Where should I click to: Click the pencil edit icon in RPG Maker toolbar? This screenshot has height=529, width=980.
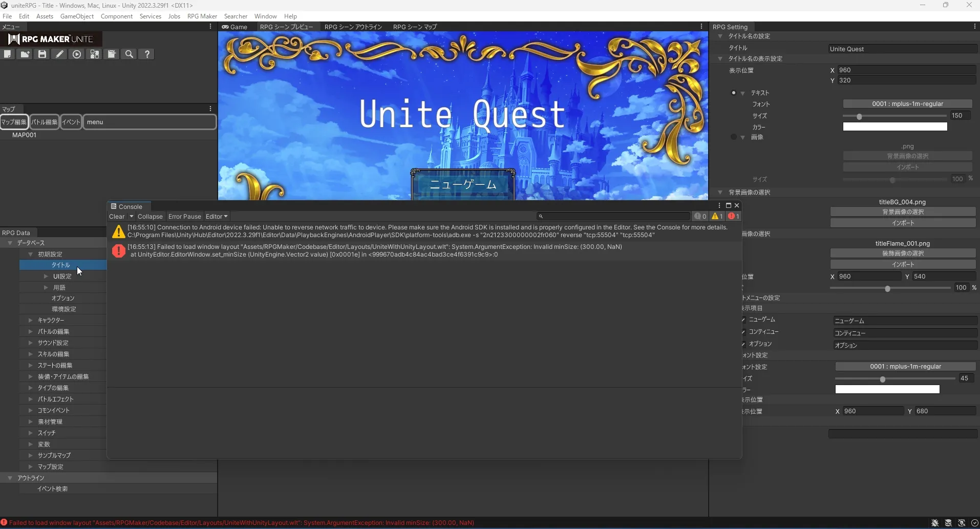[x=59, y=54]
